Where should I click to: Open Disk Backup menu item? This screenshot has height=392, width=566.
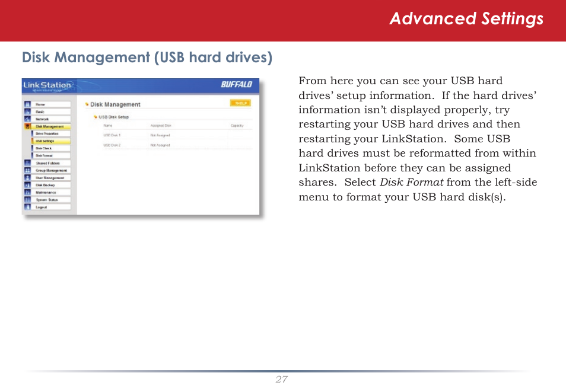(x=51, y=185)
